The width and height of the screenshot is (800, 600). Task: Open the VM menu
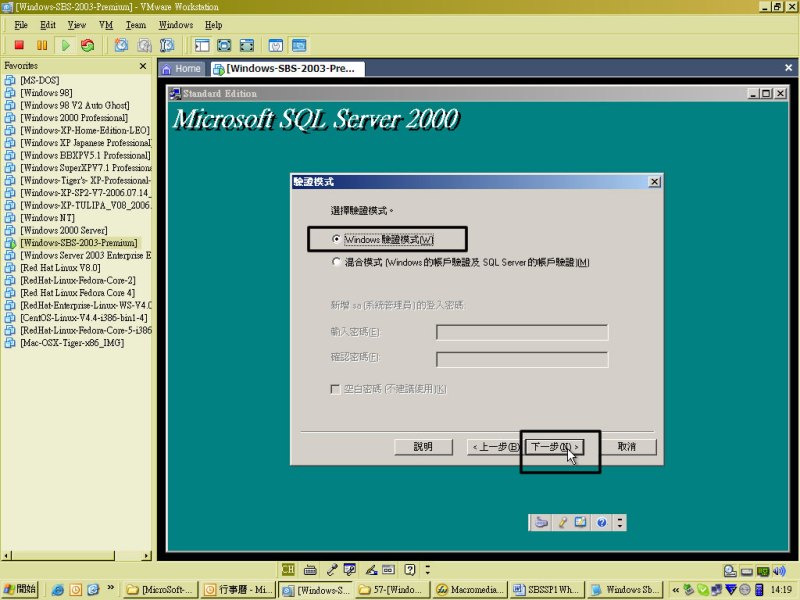106,25
